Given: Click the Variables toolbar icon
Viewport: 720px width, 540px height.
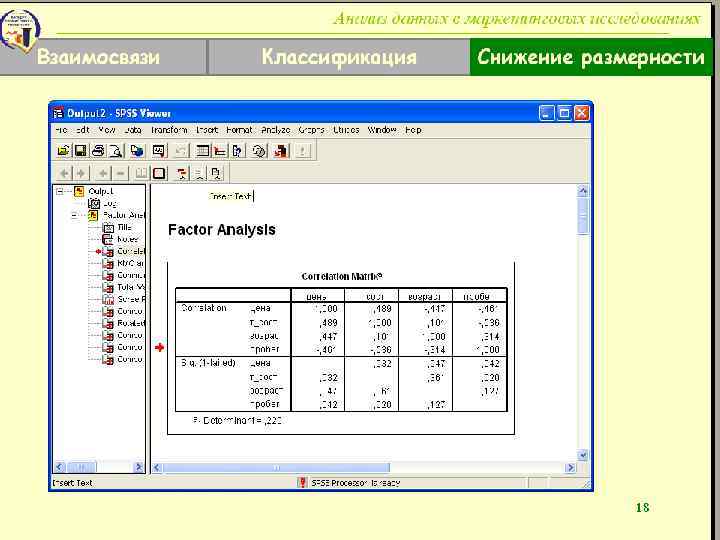Looking at the screenshot, I should pos(237,151).
